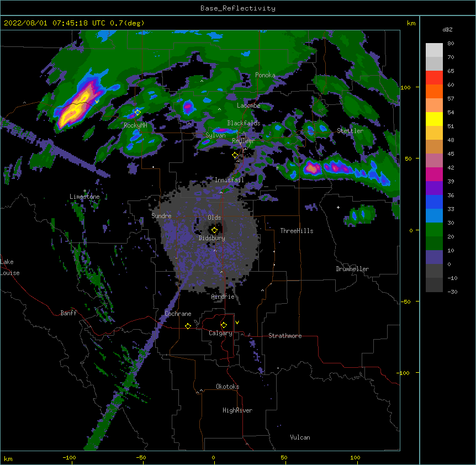Click the Airdrie label

tap(223, 297)
